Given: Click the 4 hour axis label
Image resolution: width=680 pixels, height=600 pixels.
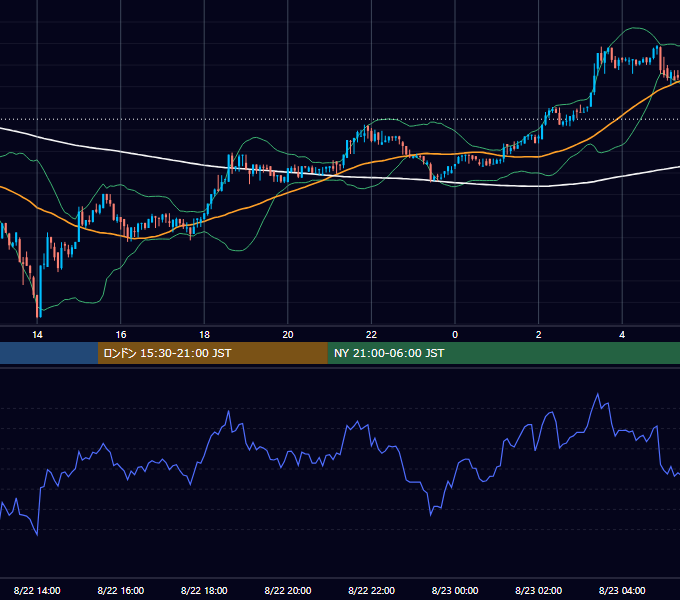Looking at the screenshot, I should pyautogui.click(x=622, y=335).
